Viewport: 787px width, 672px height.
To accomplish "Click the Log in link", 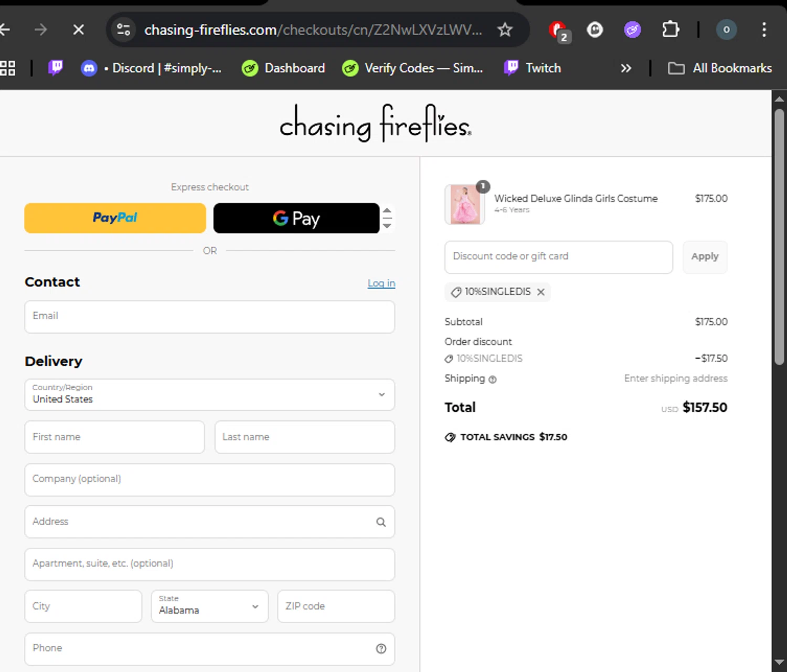I will 381,283.
